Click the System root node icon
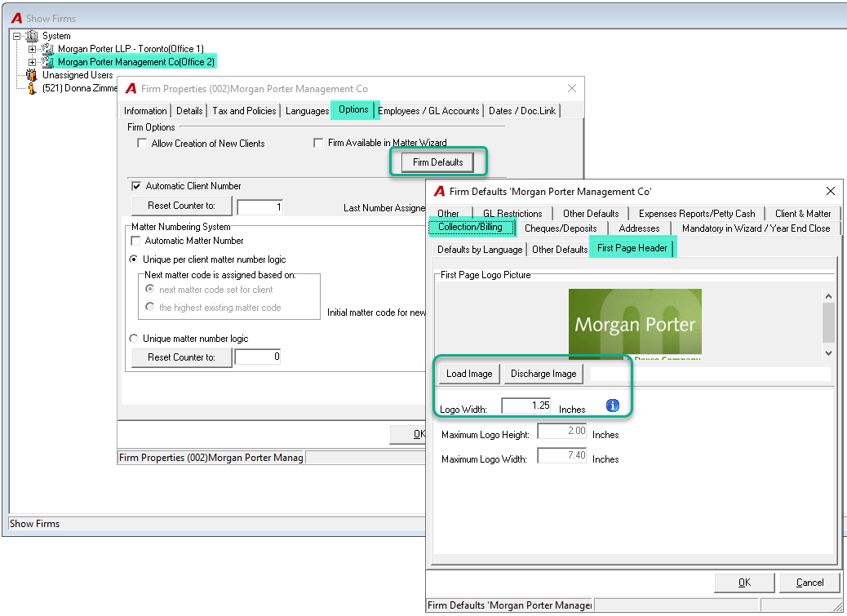The width and height of the screenshot is (847, 616). coord(32,36)
